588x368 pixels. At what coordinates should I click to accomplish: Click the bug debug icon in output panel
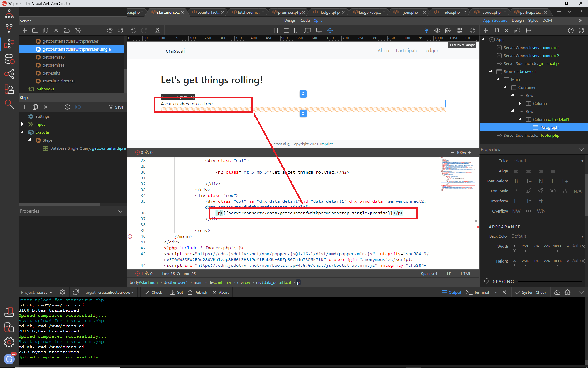[x=567, y=292]
